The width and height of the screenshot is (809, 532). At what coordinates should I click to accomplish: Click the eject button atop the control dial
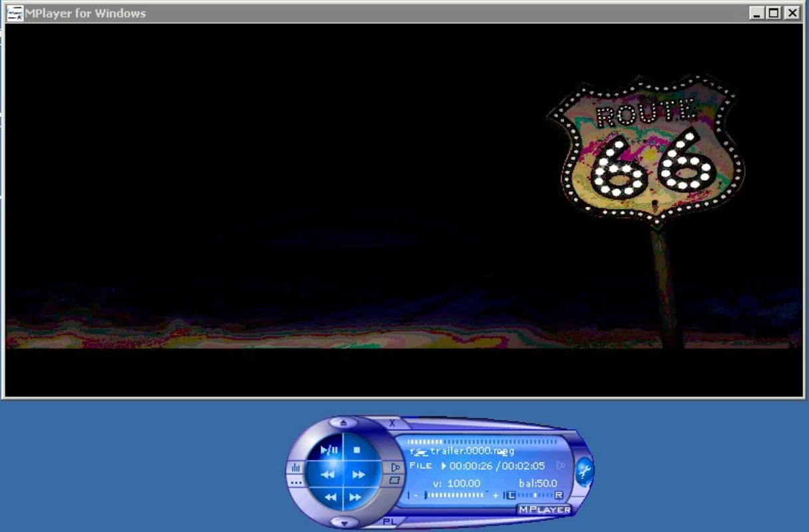tap(343, 422)
